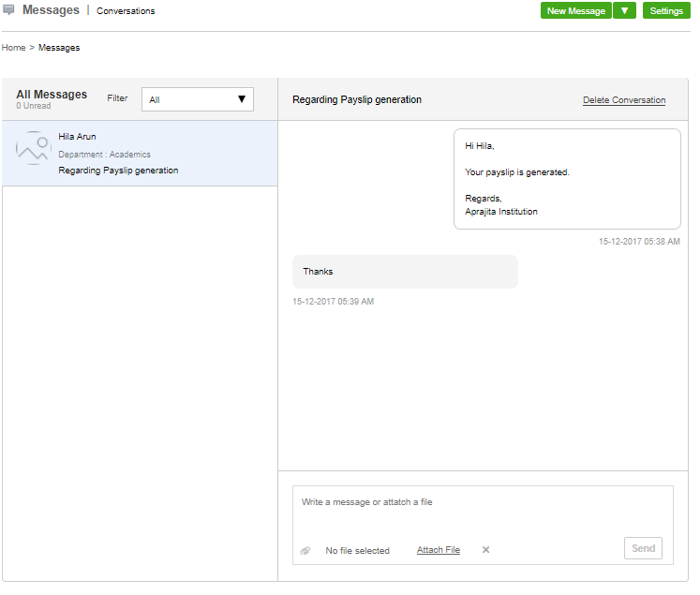Open Hila Arun's conversation in the list
Image resolution: width=700 pixels, height=595 pixels.
pos(141,154)
